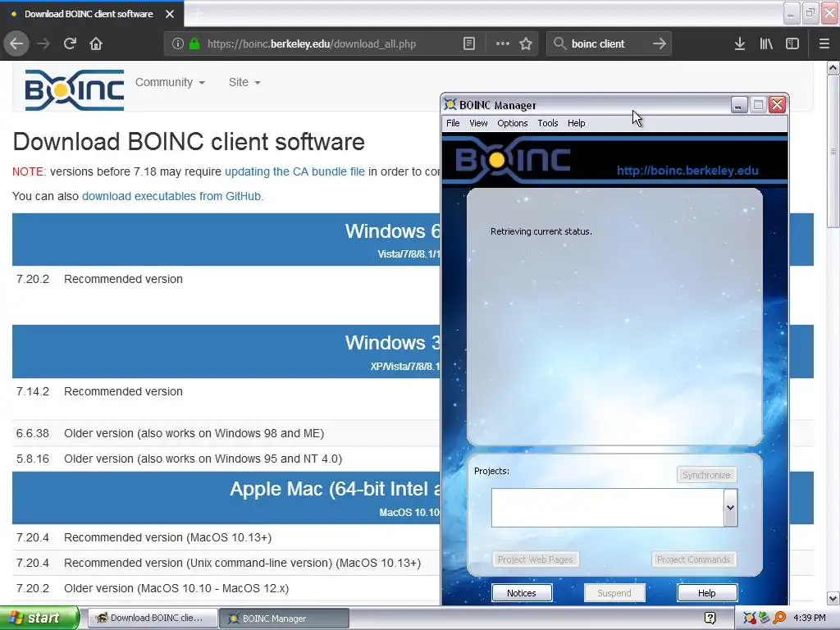
Task: Click 7.20.4 Recommended version (MacOS 10.13+) row
Action: [226, 537]
